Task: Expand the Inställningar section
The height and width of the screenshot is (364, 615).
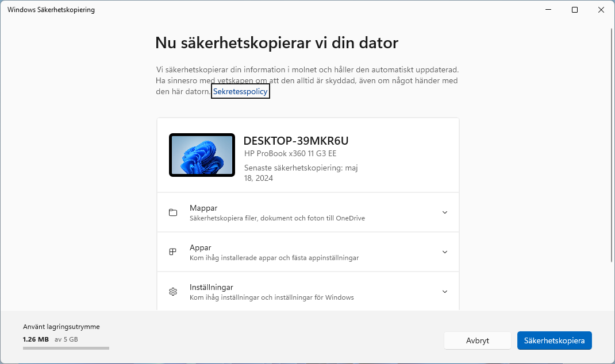Action: [x=444, y=291]
